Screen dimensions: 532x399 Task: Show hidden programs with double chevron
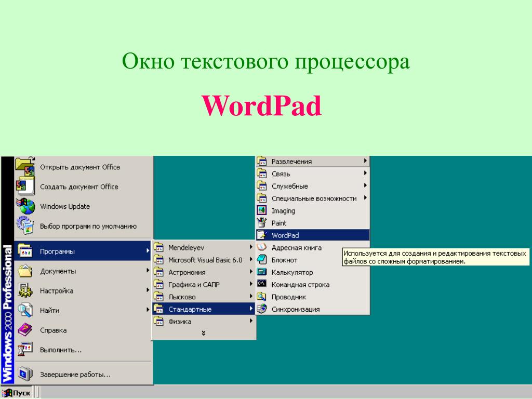(x=204, y=333)
